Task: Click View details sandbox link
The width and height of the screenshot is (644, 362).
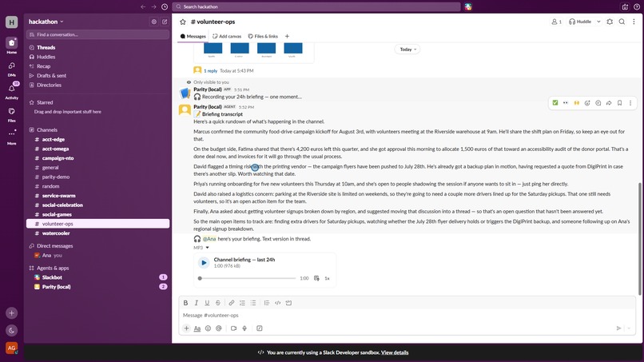Action: coord(394,352)
